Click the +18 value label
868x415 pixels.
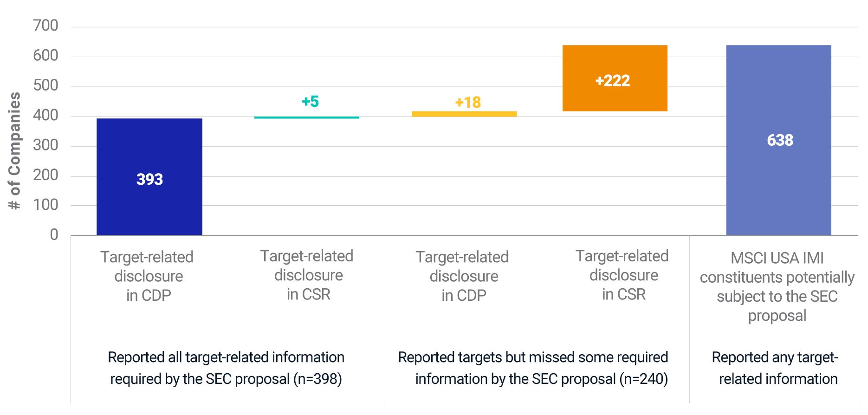pos(467,102)
